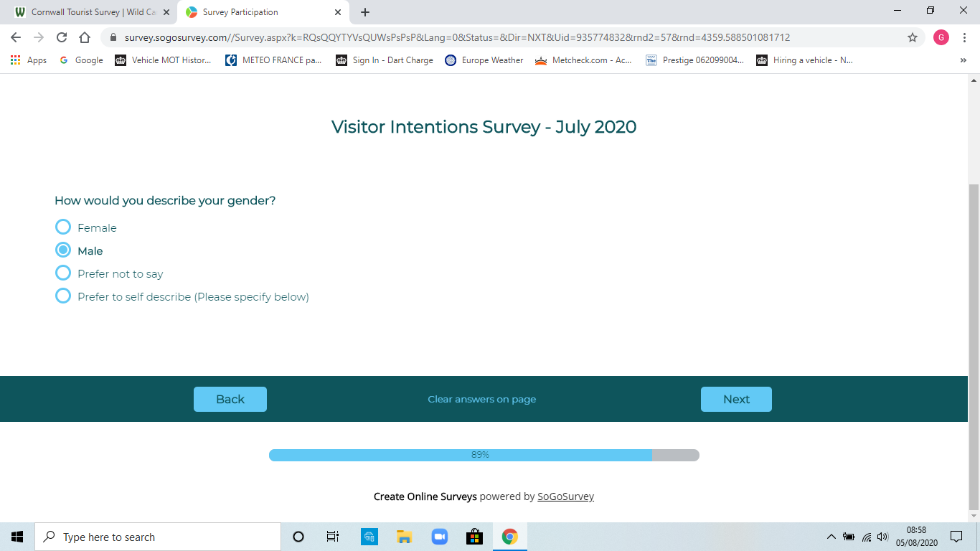Screen dimensions: 980x551
Task: Launch Zoom from the taskbar
Action: point(439,537)
